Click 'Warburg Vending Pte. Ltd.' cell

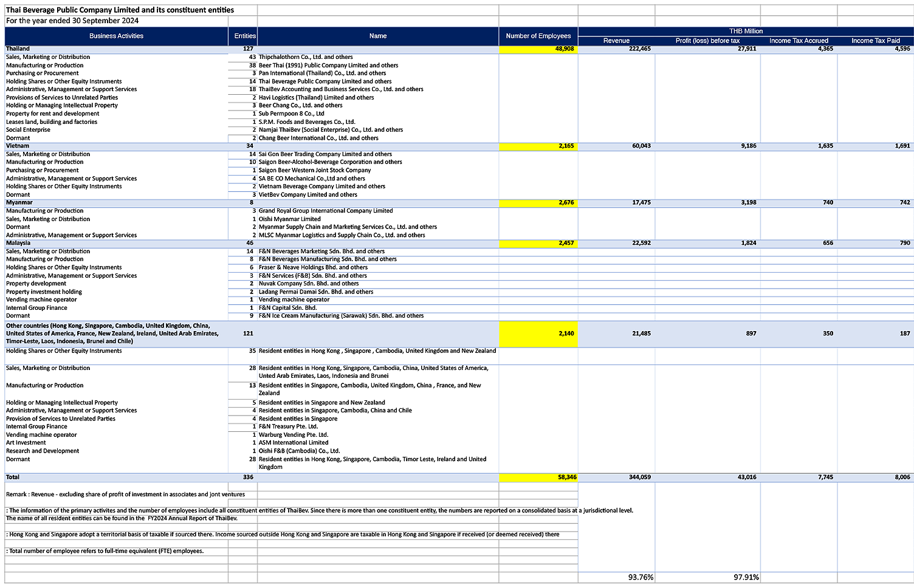tap(294, 435)
